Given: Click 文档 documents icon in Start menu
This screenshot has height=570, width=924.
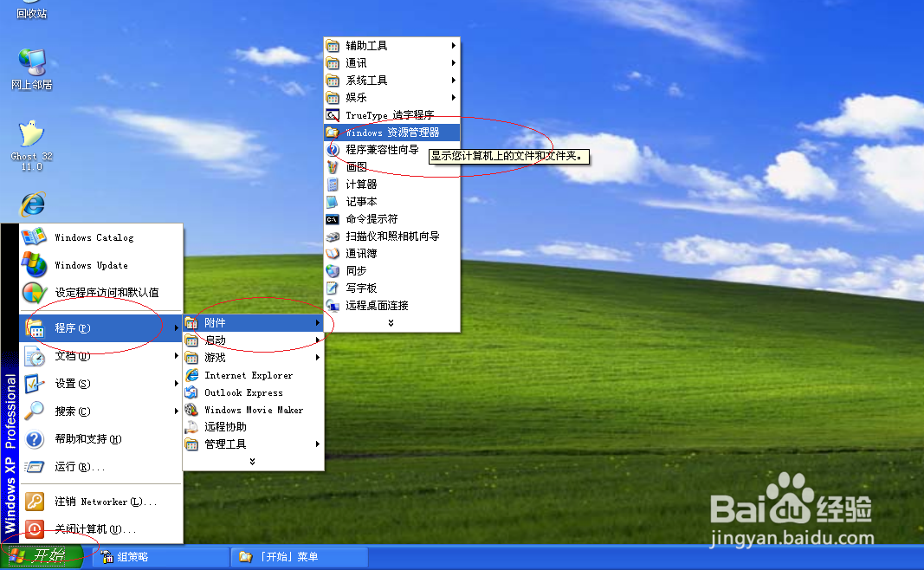Looking at the screenshot, I should click(34, 356).
